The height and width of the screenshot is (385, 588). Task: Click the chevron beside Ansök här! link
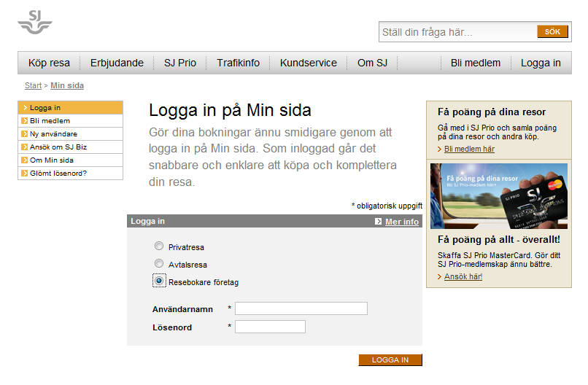(x=439, y=276)
